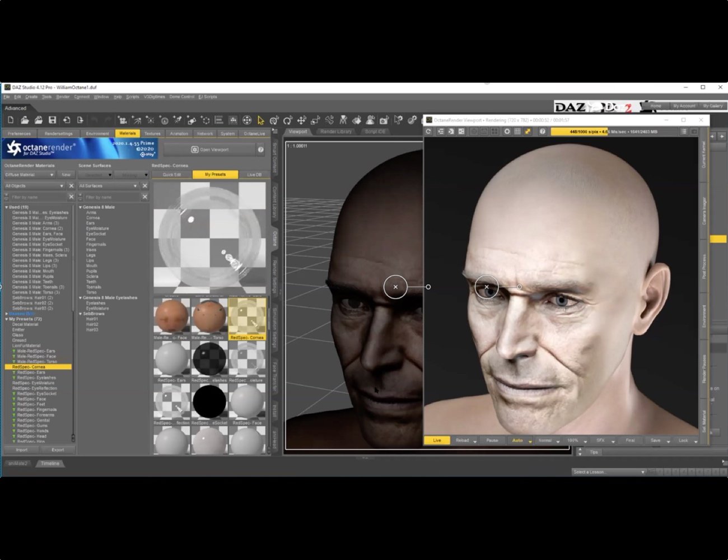This screenshot has height=560, width=728.
Task: Open the Diffuse Material dropdown
Action: click(x=29, y=175)
